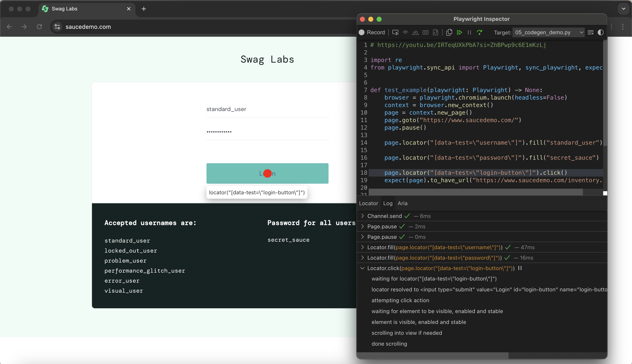The height and width of the screenshot is (364, 632).
Task: Click the green Step over icon
Action: coord(479,33)
